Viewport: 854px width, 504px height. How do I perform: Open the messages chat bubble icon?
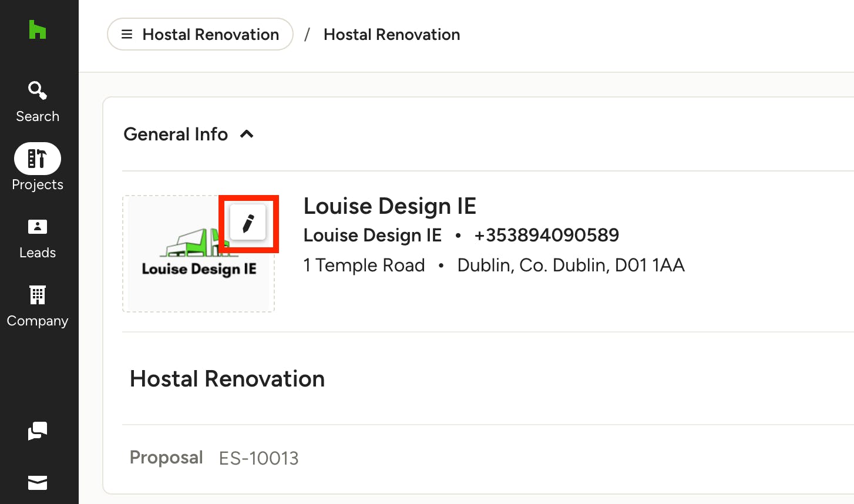[x=38, y=431]
